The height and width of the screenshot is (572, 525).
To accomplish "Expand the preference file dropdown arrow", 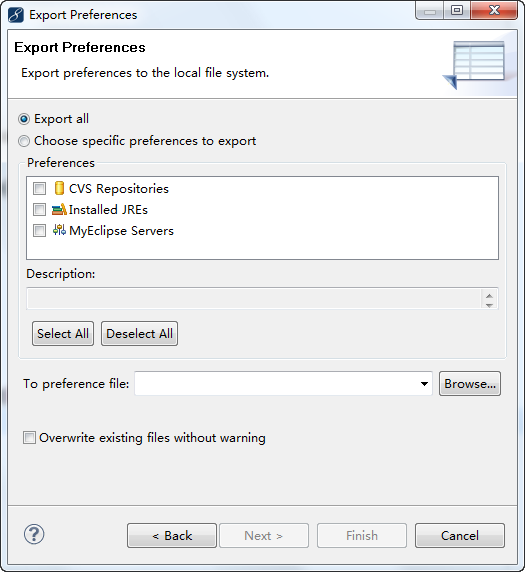I will [424, 384].
